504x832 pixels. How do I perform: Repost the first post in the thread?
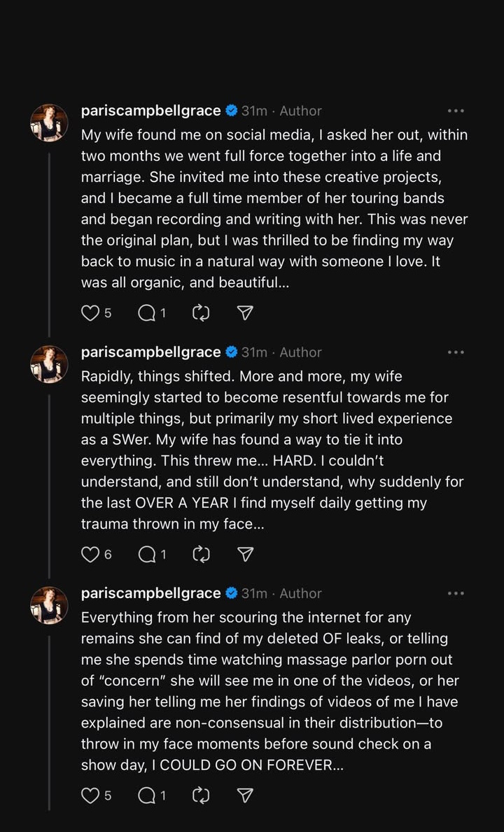[202, 314]
